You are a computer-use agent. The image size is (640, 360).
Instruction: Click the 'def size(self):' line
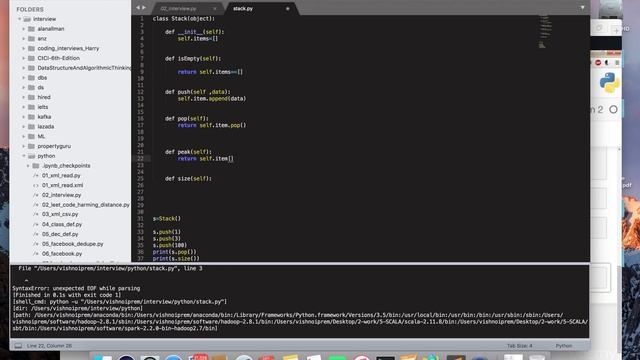[x=189, y=178]
